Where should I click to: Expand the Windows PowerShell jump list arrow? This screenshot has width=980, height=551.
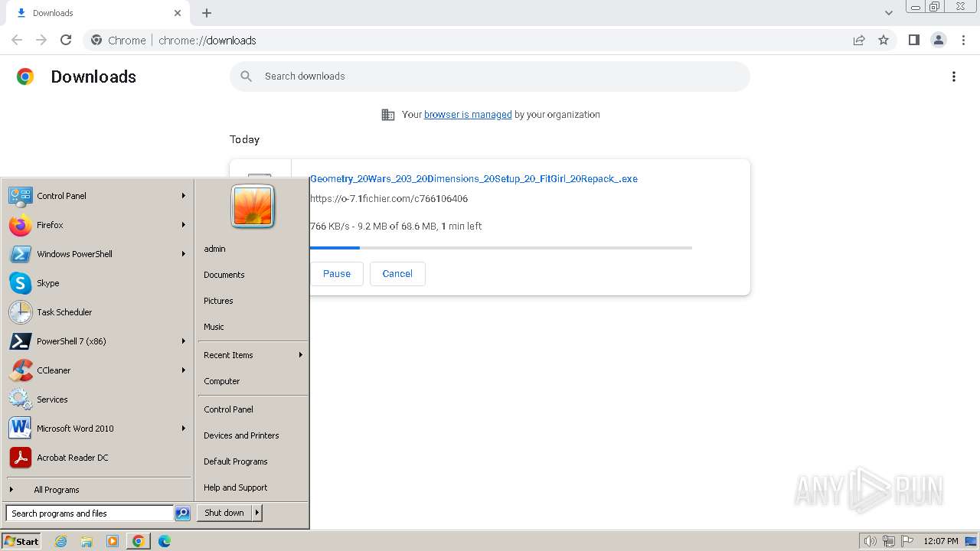point(184,254)
